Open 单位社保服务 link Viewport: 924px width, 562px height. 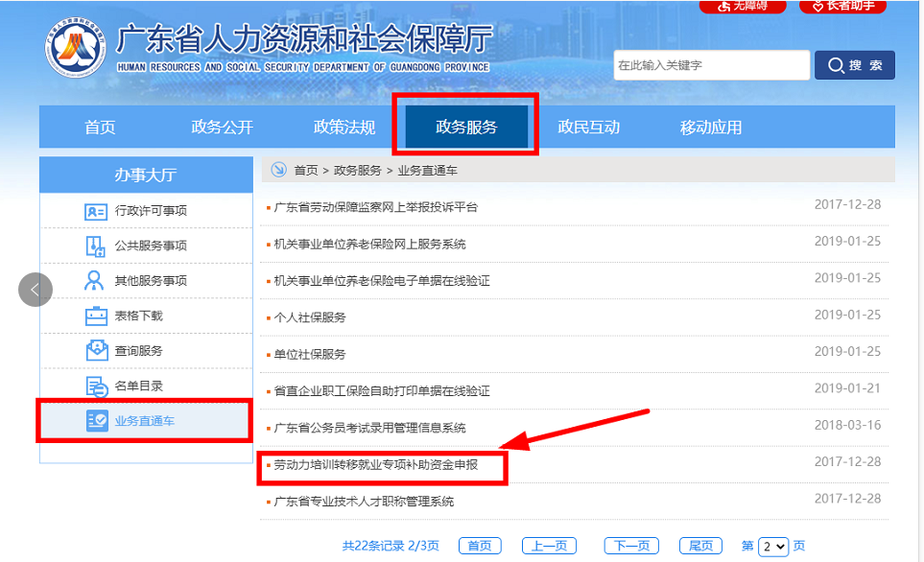(310, 354)
